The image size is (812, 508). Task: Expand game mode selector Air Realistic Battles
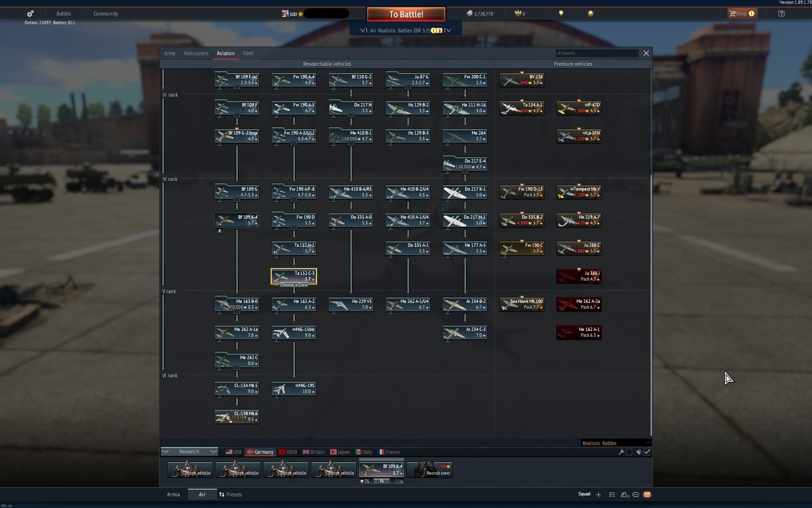coord(406,30)
